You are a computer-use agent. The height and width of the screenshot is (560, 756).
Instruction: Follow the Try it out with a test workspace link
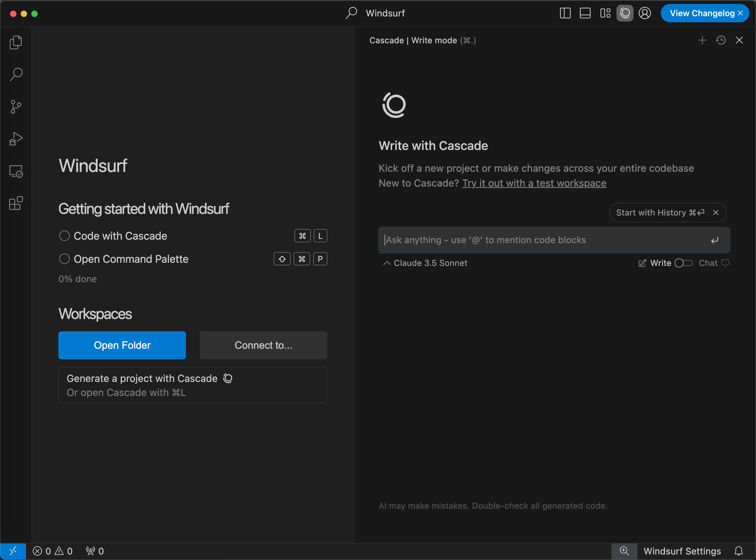pyautogui.click(x=534, y=183)
